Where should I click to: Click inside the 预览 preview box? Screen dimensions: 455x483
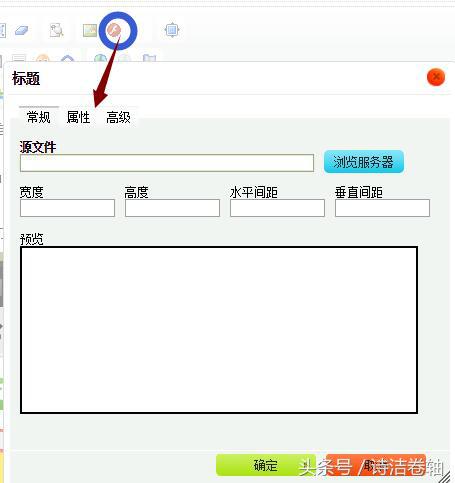[x=219, y=330]
